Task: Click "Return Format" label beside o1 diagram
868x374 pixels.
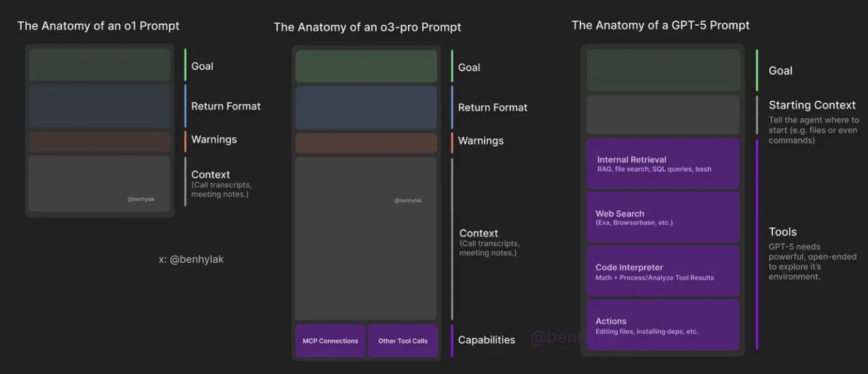Action: pyautogui.click(x=226, y=106)
